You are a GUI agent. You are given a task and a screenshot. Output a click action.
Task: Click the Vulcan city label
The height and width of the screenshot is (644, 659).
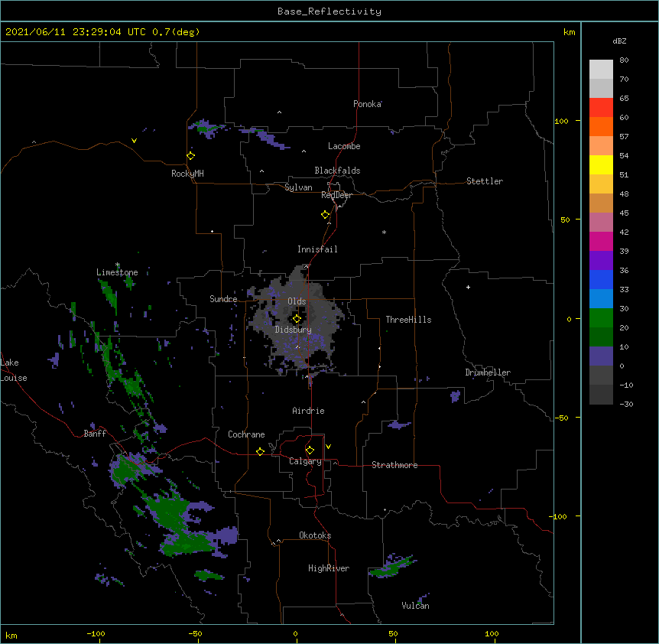tap(415, 606)
